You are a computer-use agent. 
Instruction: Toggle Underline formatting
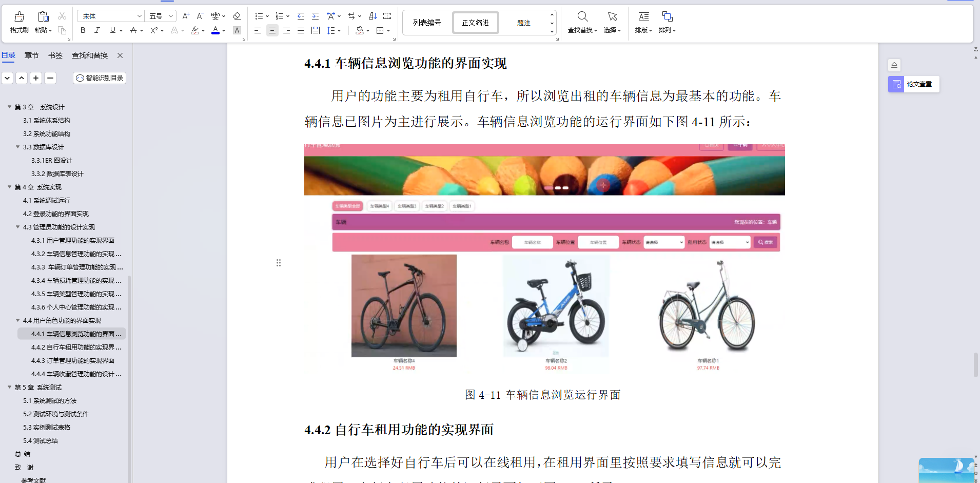point(113,30)
